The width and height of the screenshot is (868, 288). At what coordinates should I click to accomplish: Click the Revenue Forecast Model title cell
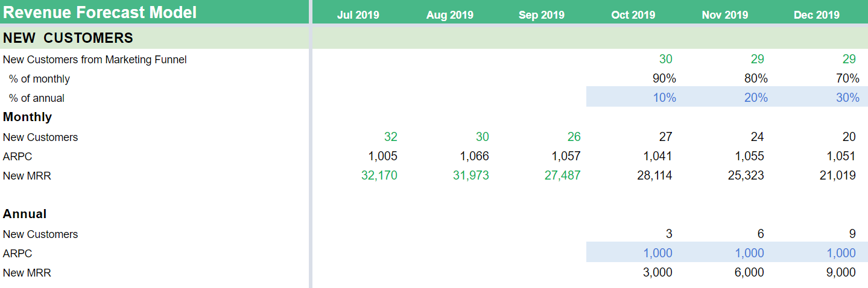point(100,13)
